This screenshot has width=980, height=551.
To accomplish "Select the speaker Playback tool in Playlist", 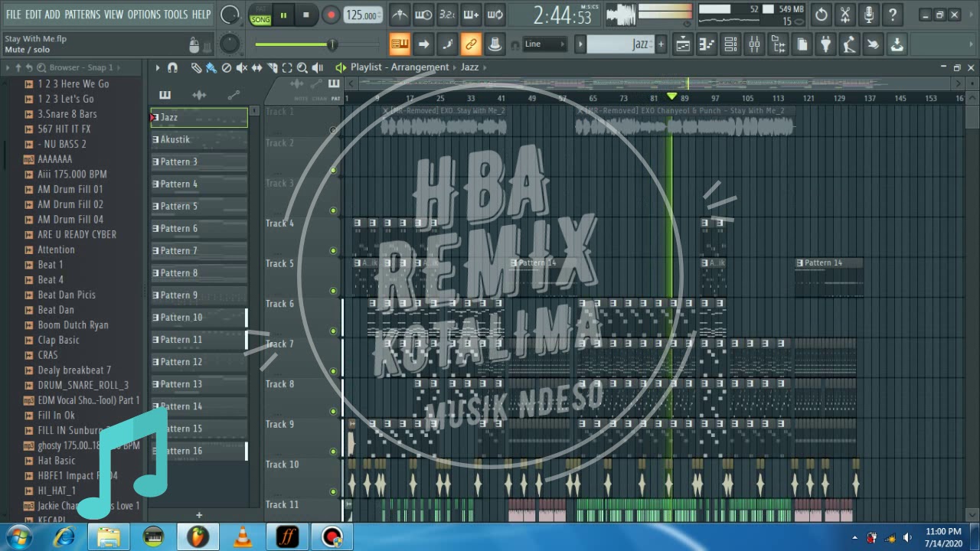I will (x=318, y=67).
